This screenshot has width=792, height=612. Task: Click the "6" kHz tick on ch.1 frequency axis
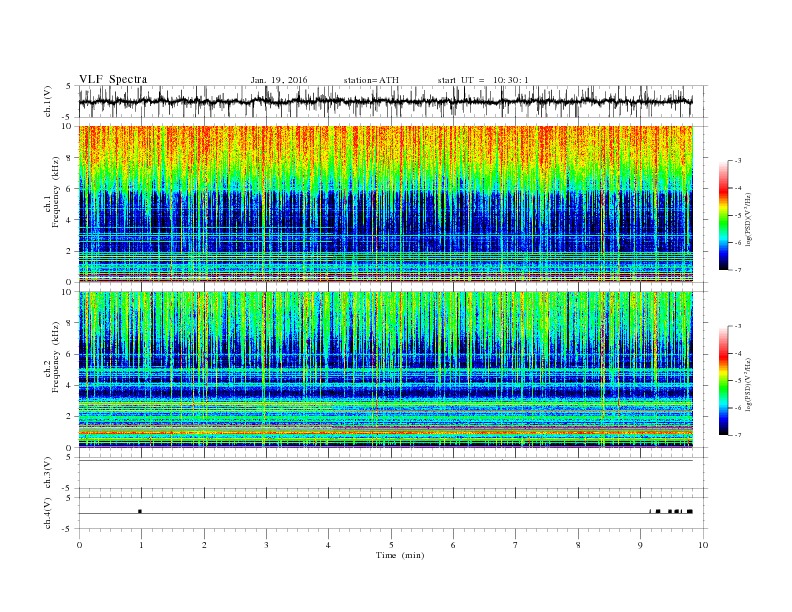point(69,188)
